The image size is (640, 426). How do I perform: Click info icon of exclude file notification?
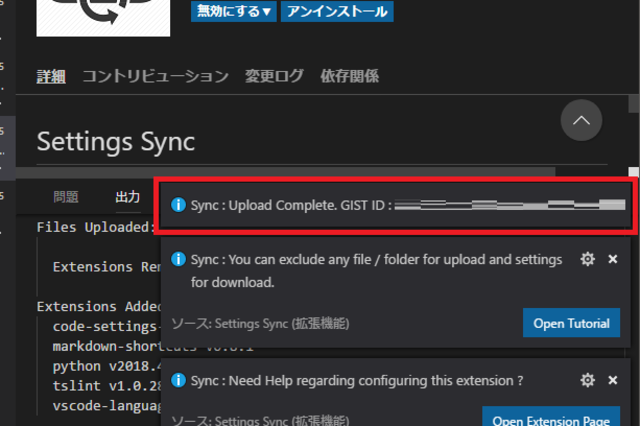click(178, 259)
